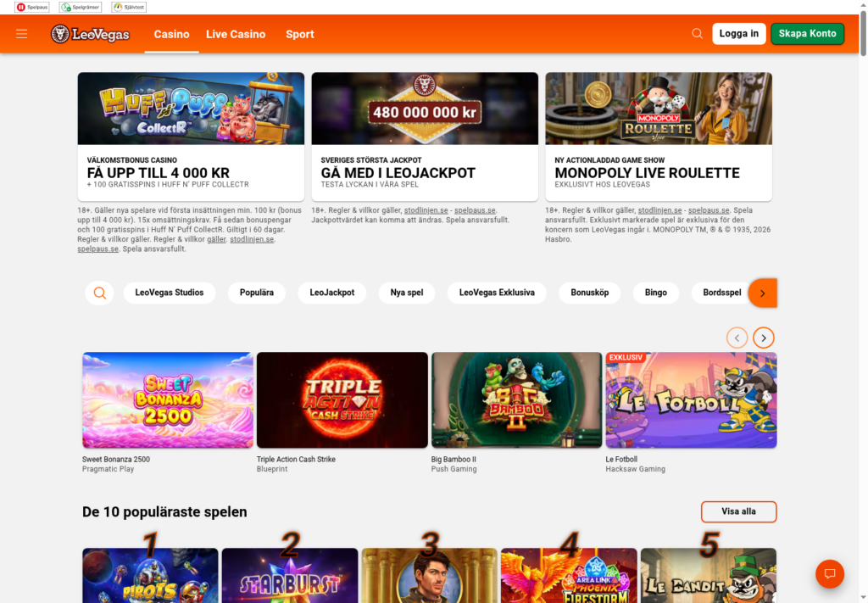The image size is (868, 603).
Task: Click Visa alla for popular games
Action: 738,511
